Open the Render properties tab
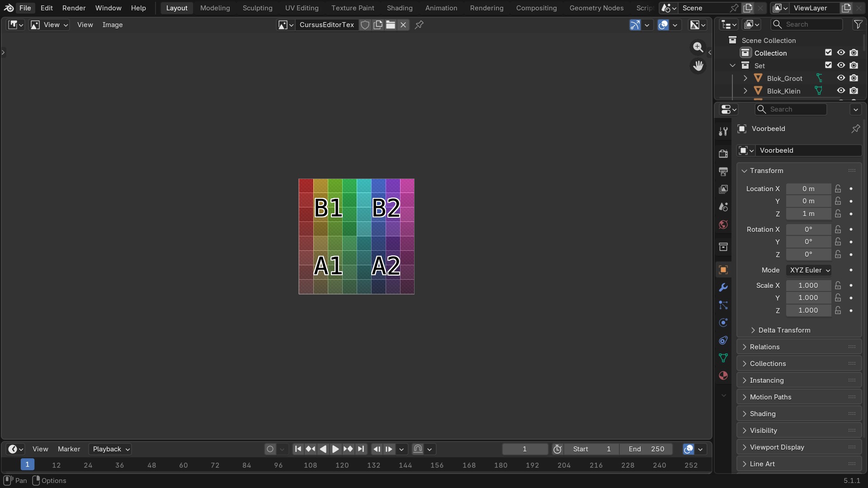Viewport: 868px width, 488px height. [x=723, y=154]
